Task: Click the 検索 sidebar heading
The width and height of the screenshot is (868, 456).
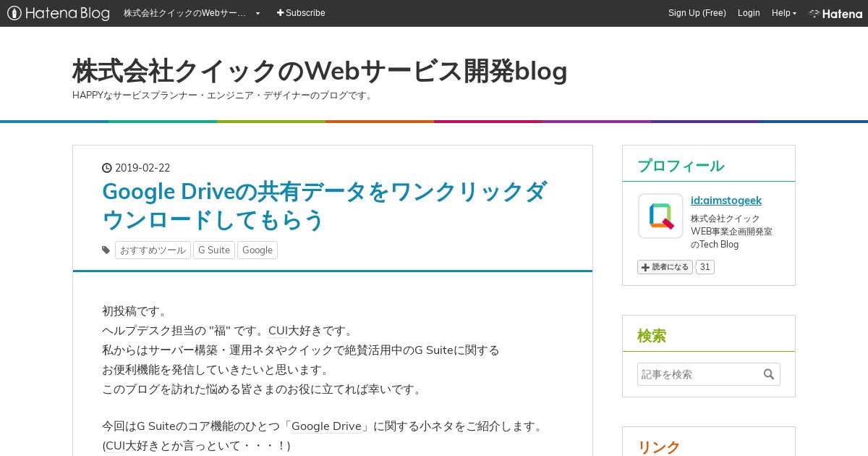Action: [652, 336]
